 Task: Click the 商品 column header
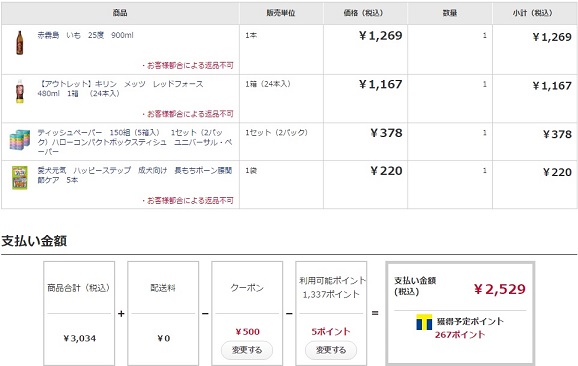(x=120, y=13)
